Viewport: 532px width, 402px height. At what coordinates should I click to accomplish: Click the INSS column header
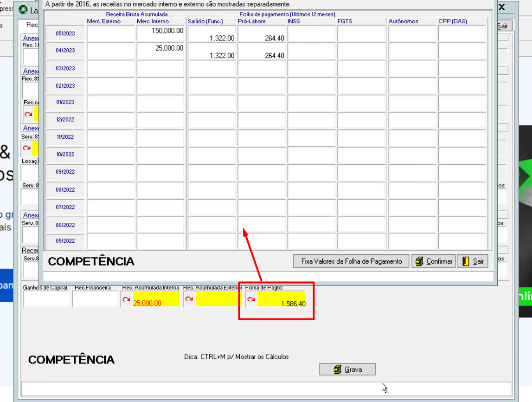coord(294,21)
